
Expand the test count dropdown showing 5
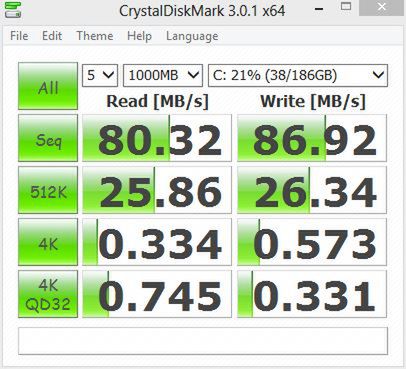point(100,75)
